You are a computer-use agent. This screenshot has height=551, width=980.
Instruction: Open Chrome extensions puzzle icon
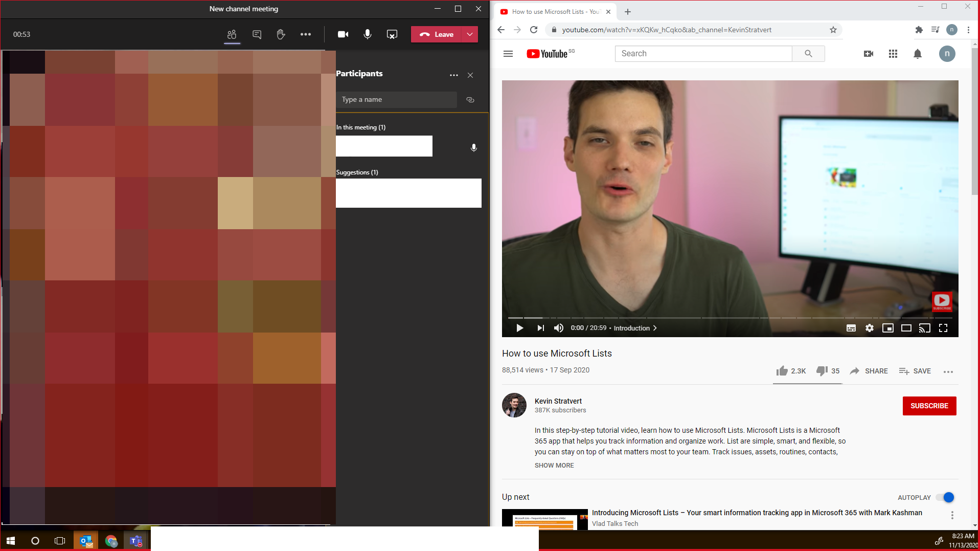coord(919,30)
